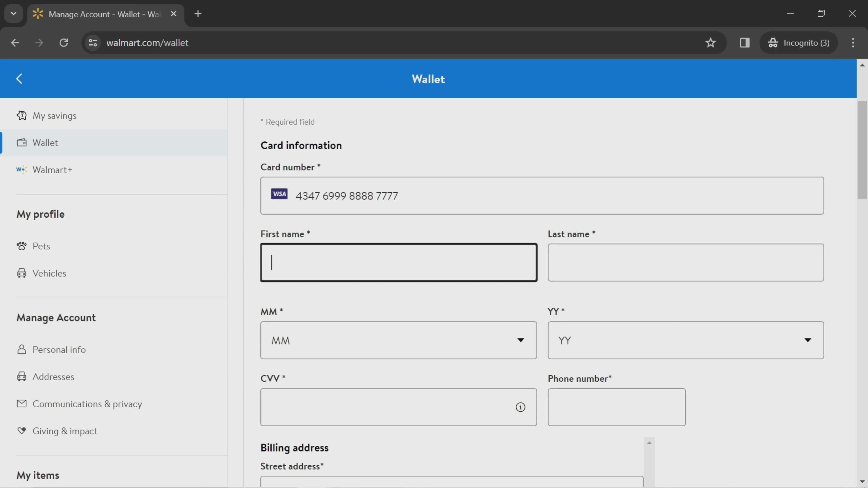Click the 'Card information' heading
The image size is (868, 488).
click(x=301, y=145)
